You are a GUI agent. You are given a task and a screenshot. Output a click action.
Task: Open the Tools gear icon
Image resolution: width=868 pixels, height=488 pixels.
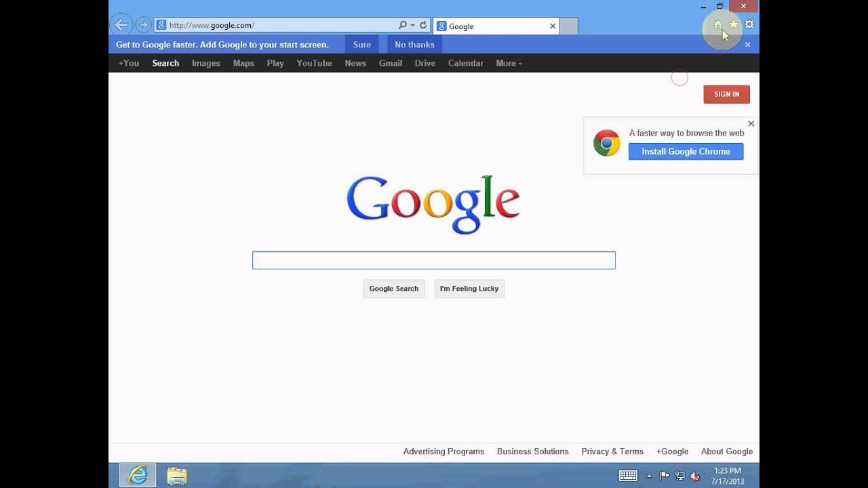(749, 24)
